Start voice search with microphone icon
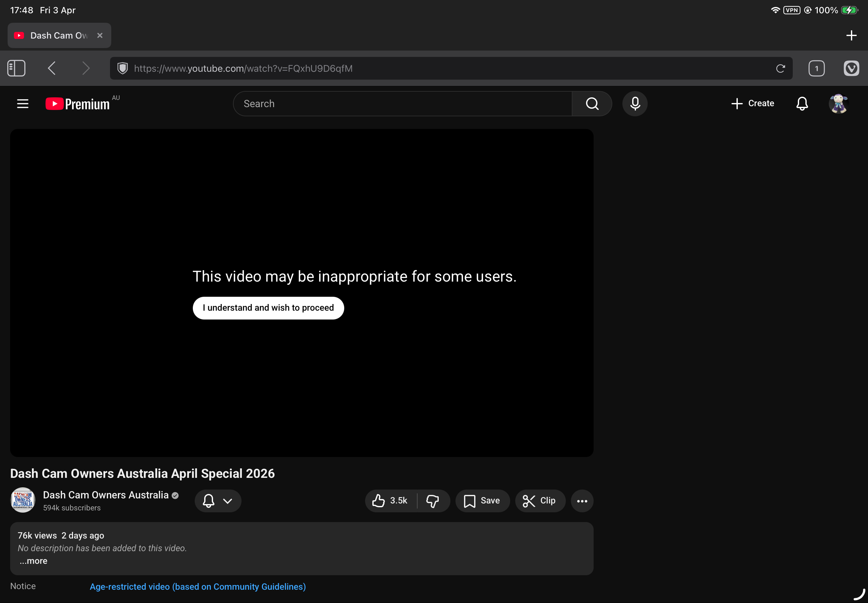This screenshot has height=603, width=868. (x=635, y=104)
